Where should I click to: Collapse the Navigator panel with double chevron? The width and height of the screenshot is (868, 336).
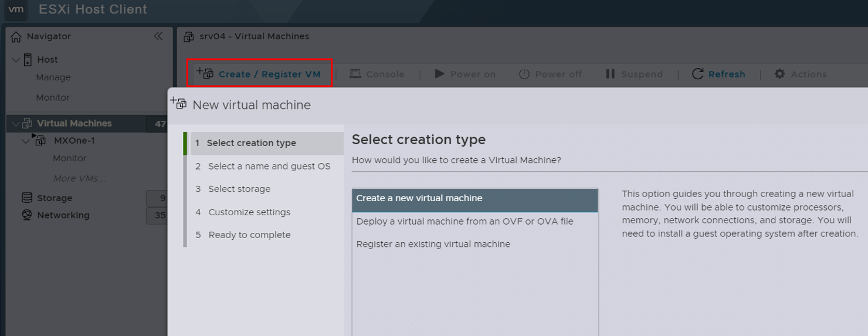[158, 36]
